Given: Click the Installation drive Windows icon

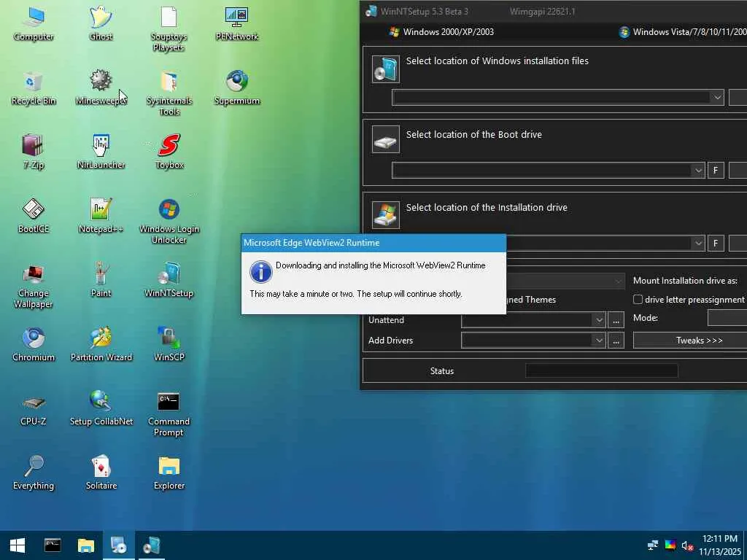Looking at the screenshot, I should pyautogui.click(x=385, y=214).
